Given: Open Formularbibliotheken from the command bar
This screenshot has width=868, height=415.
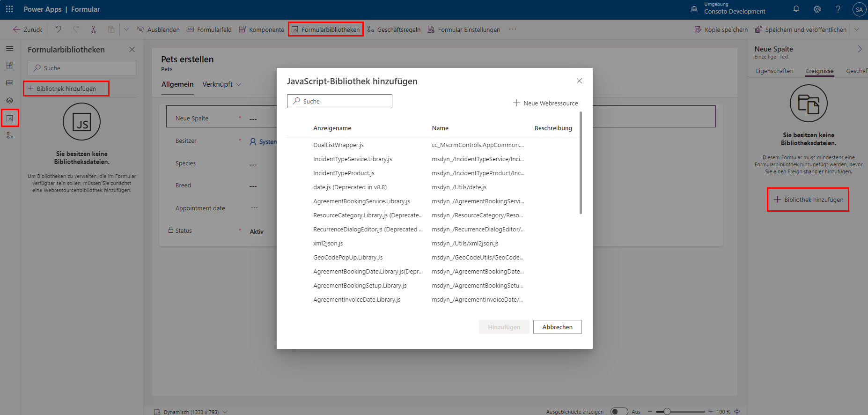Looking at the screenshot, I should (326, 30).
